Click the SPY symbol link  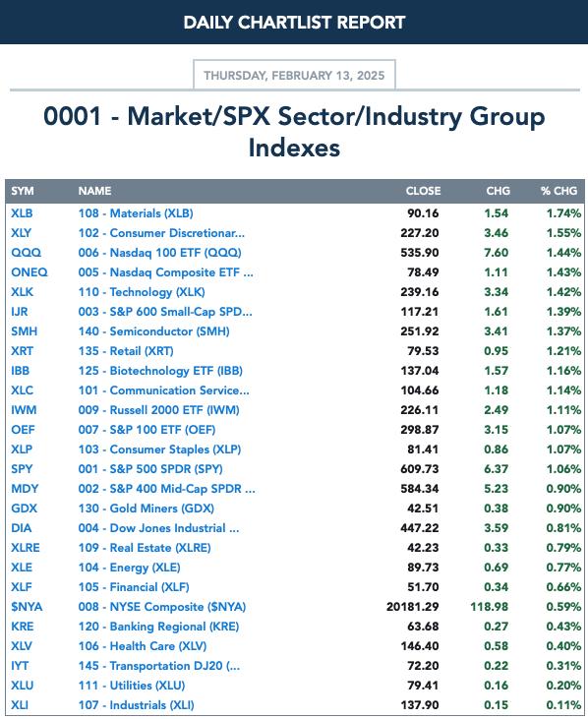point(22,469)
